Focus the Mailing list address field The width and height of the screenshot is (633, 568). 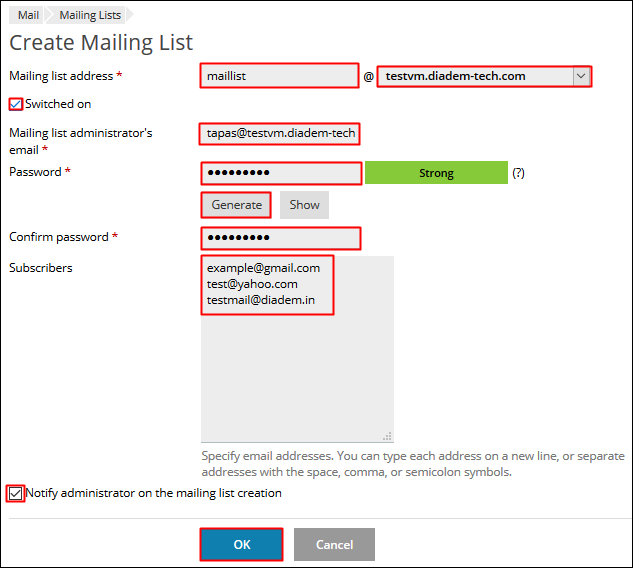(x=279, y=76)
